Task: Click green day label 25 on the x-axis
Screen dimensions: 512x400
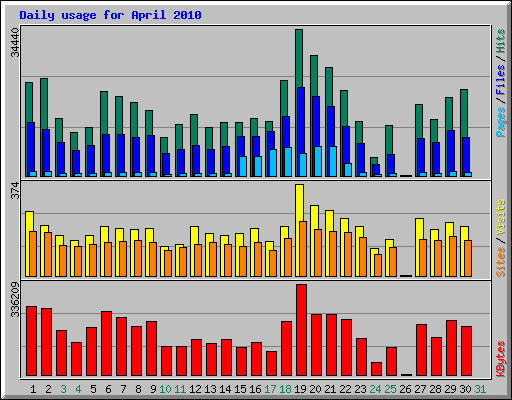Action: [390, 389]
